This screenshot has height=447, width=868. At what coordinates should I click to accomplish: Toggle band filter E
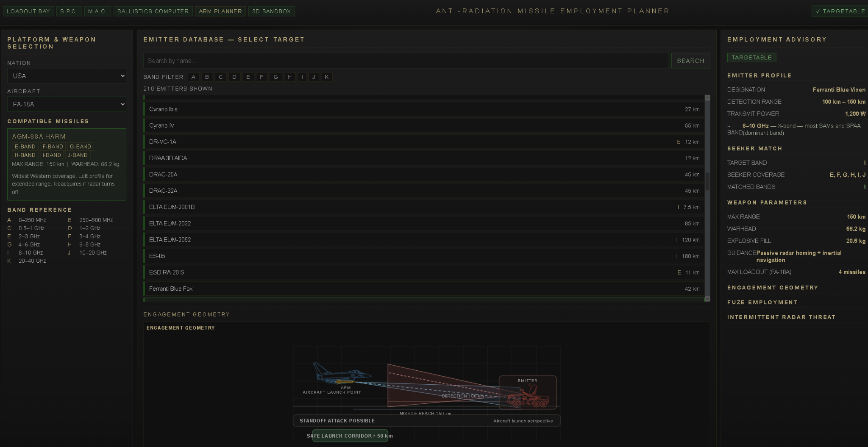(x=248, y=77)
